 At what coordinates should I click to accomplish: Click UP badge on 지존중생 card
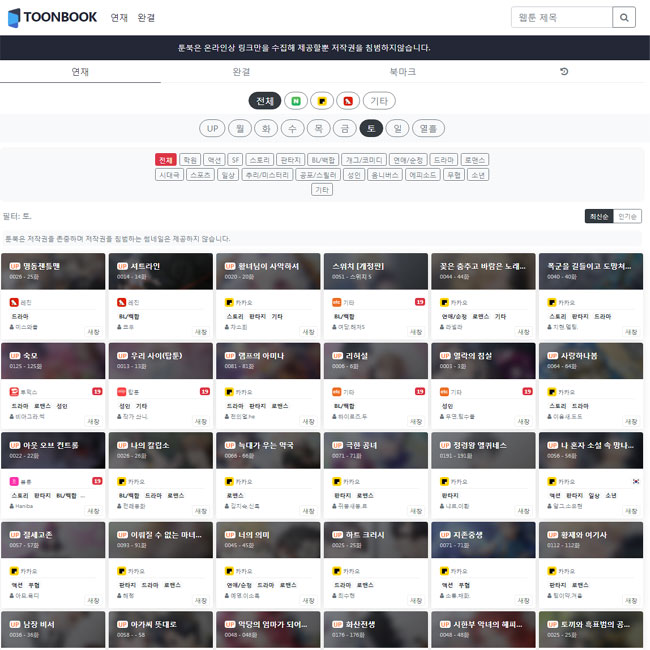pyautogui.click(x=445, y=535)
